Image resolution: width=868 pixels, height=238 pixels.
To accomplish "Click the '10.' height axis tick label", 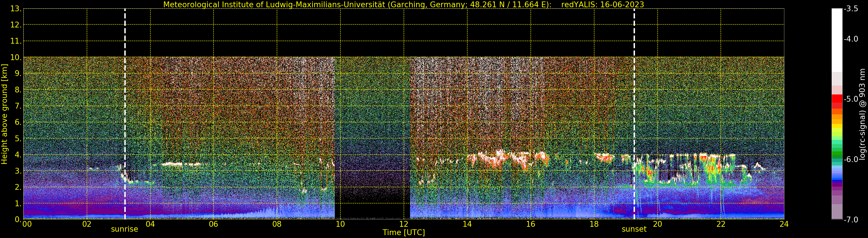I will click(16, 57).
